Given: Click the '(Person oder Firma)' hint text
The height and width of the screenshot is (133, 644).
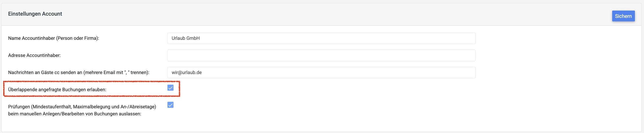Looking at the screenshot, I should click(78, 38).
